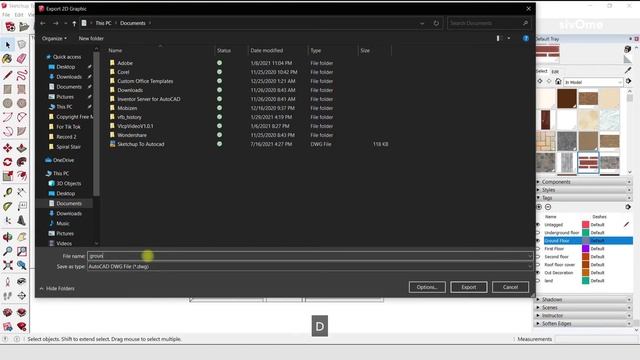Expand the Shadows tray panel

point(584,300)
